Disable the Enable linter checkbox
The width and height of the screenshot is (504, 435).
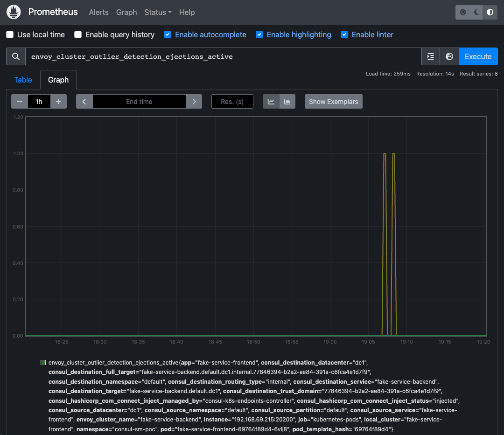point(344,35)
